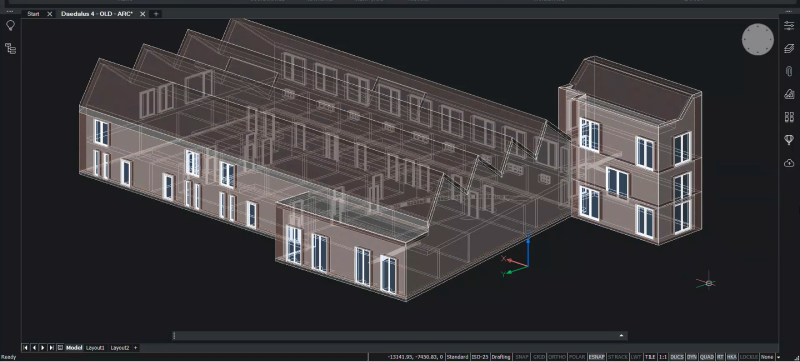Open the Tips lightbulb panel
Image resolution: width=800 pixels, height=362 pixels.
point(10,26)
